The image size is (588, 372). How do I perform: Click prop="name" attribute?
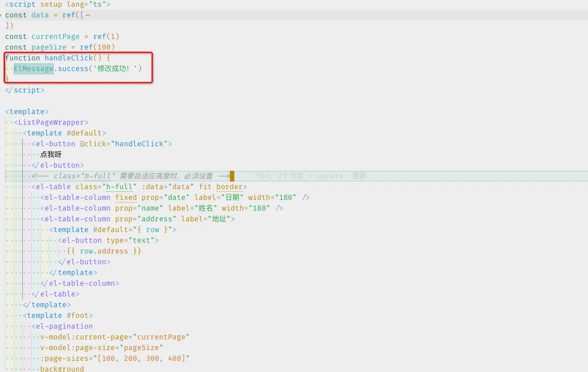pos(140,208)
